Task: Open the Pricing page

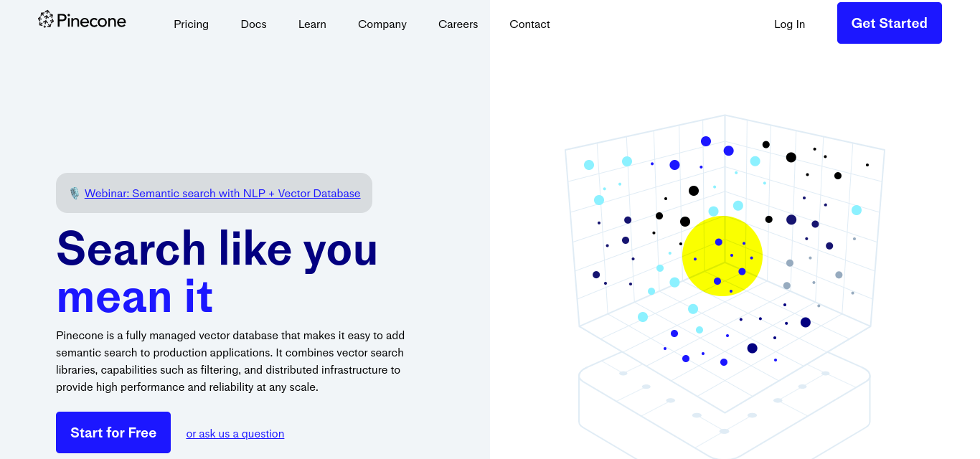Action: 191,24
